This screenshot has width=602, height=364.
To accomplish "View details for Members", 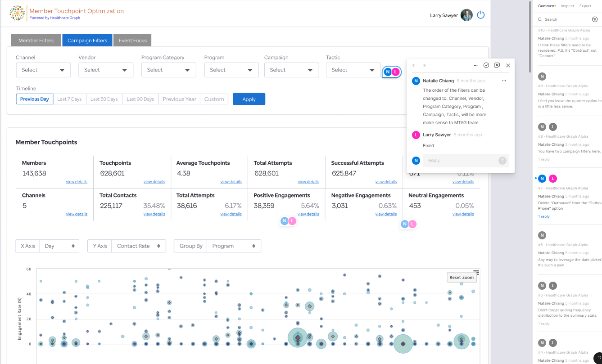I will click(77, 182).
